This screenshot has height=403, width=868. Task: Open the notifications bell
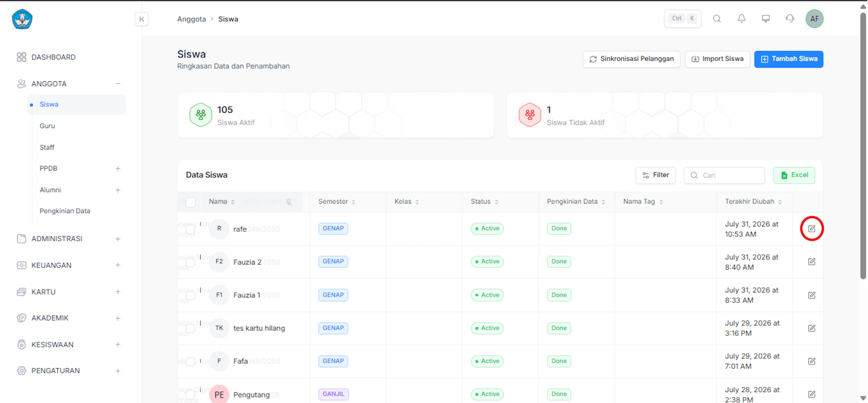coord(741,19)
